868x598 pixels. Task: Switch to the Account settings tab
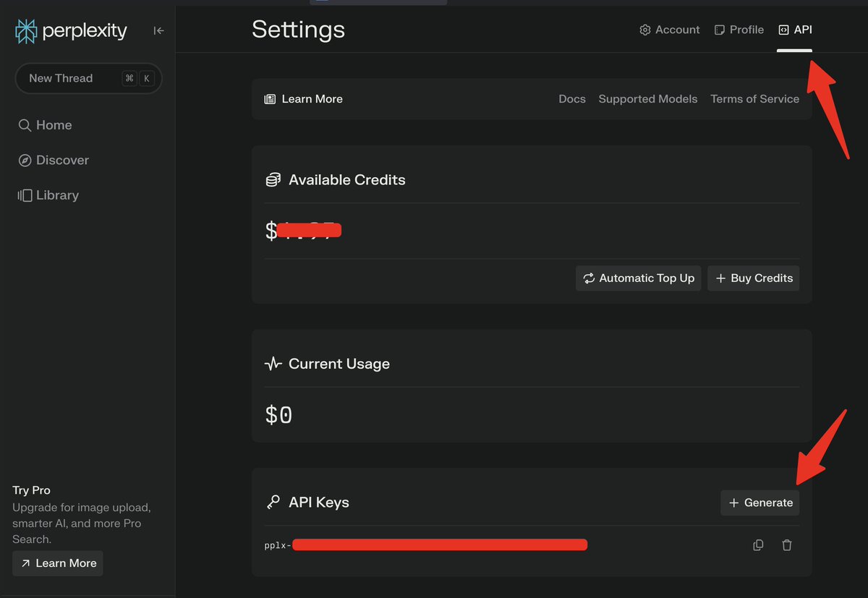[x=669, y=30]
